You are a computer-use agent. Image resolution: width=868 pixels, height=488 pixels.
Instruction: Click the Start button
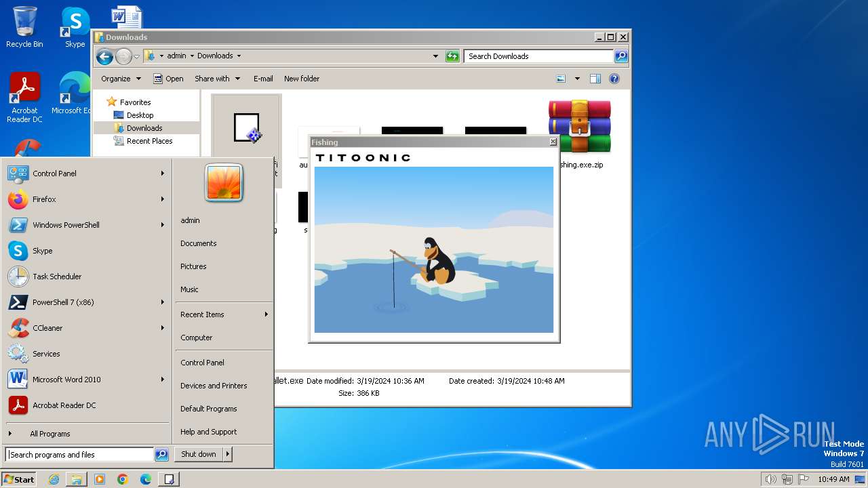click(x=19, y=479)
